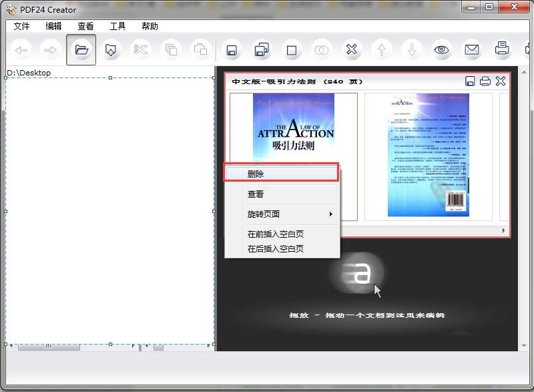The width and height of the screenshot is (534, 392).
Task: Close the 吸引力法则 document panel
Action: pos(501,81)
